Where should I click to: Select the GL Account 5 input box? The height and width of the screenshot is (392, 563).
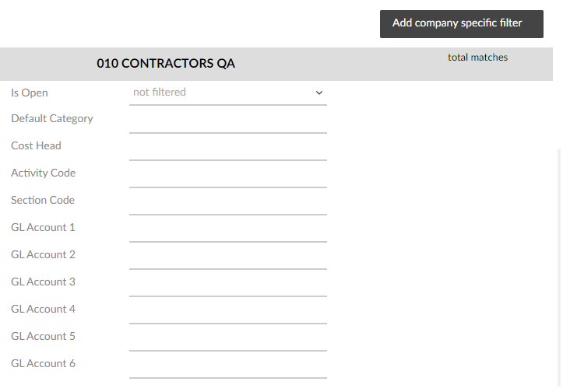coord(228,341)
